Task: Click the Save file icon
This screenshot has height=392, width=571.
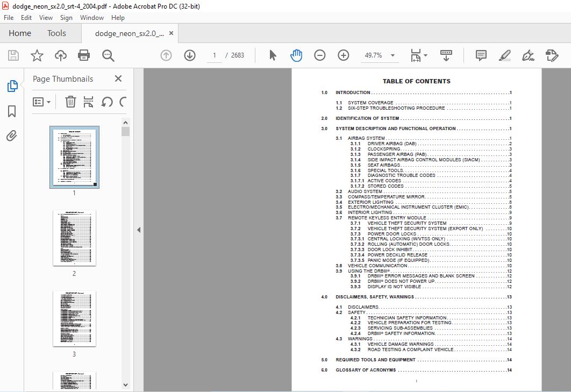Action: coord(13,55)
